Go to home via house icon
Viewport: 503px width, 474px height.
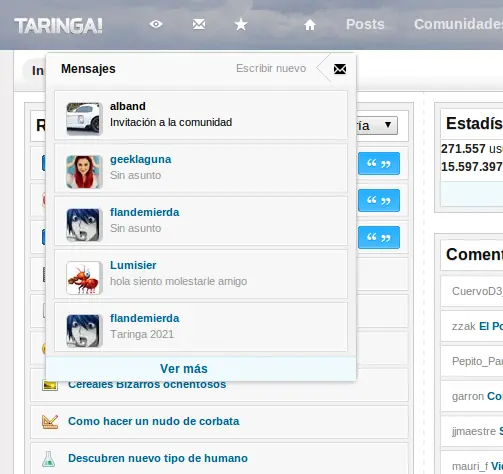click(x=310, y=25)
